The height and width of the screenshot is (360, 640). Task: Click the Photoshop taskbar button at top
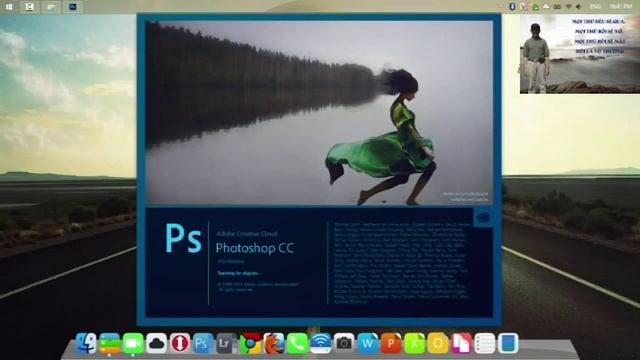pos(73,7)
